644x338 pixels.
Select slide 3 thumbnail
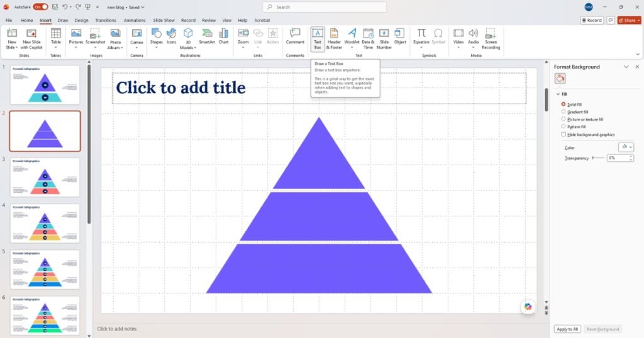tap(45, 177)
